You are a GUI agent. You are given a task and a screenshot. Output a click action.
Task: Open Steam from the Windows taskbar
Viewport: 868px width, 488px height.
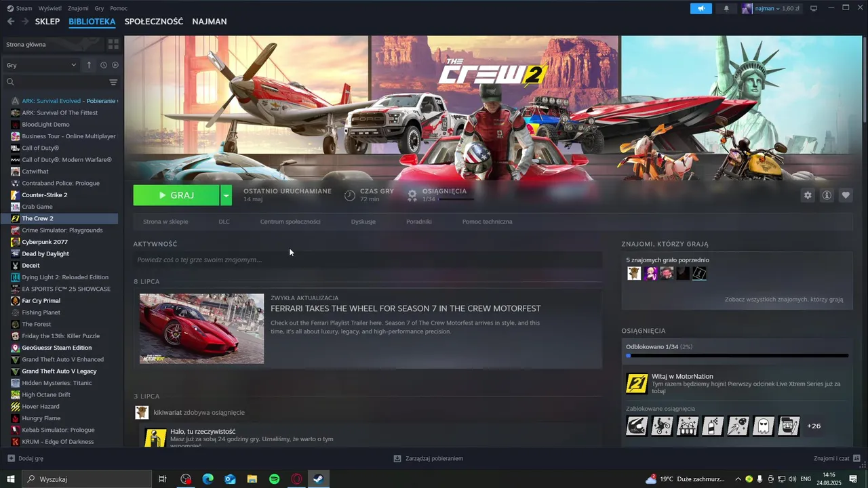point(318,479)
